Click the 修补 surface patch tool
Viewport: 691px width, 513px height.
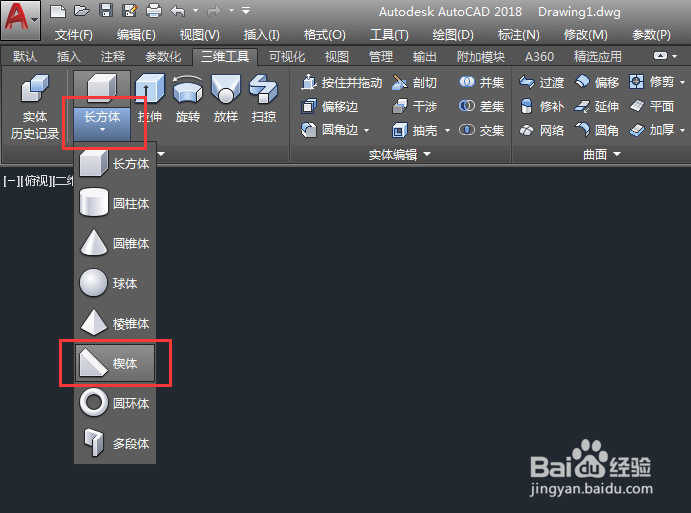click(x=542, y=106)
